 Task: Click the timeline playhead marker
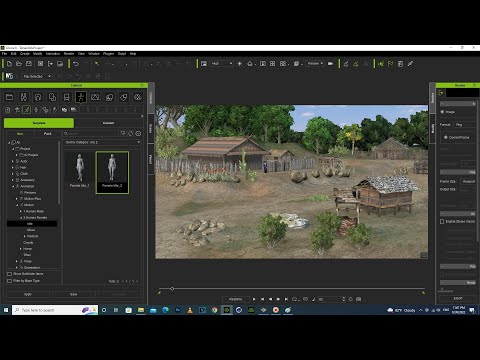click(172, 289)
